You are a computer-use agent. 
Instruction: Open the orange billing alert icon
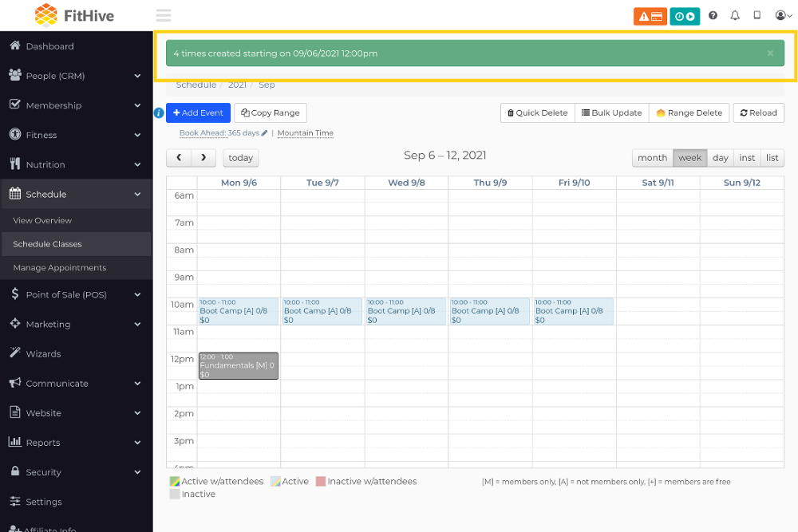pyautogui.click(x=650, y=16)
